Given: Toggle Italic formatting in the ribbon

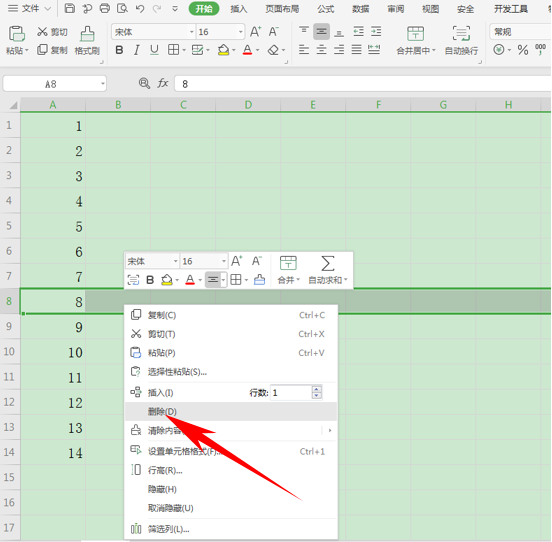Looking at the screenshot, I should pyautogui.click(x=137, y=50).
